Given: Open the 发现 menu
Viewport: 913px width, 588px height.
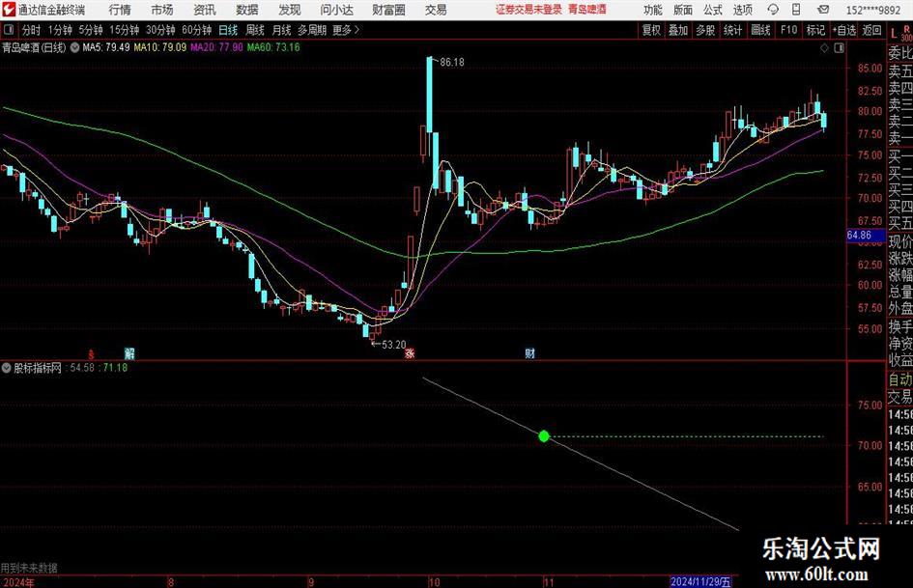Looking at the screenshot, I should [290, 10].
